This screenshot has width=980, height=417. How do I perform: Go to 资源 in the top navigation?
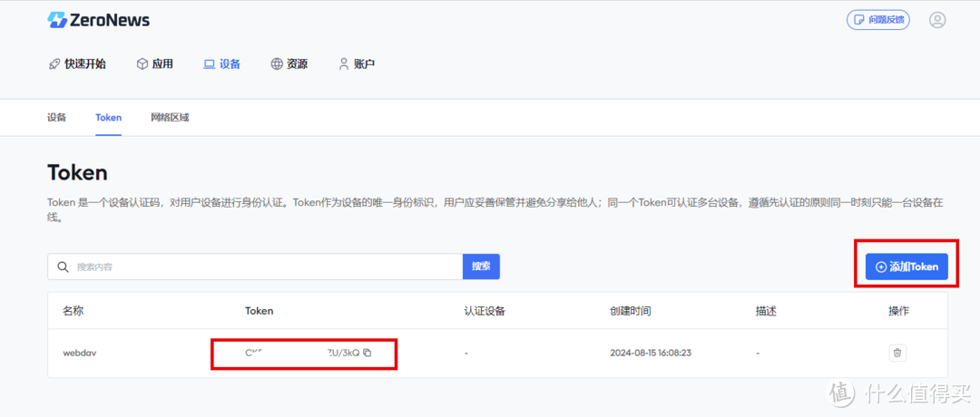[289, 64]
